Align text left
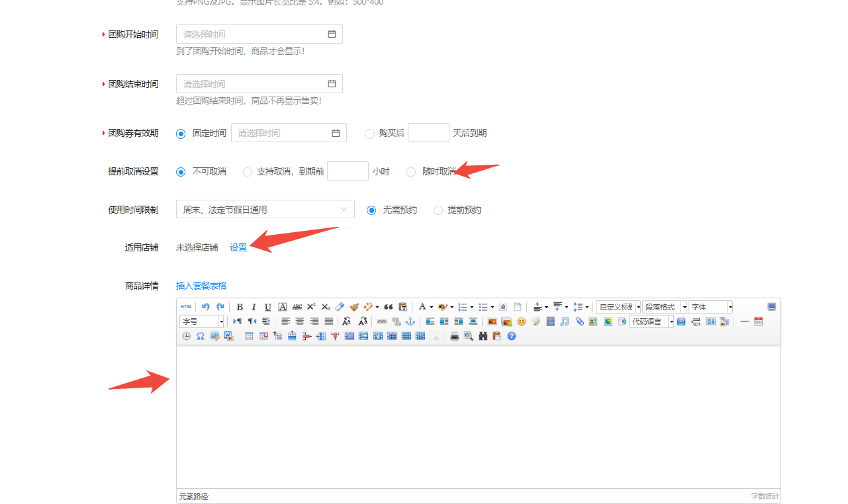 286,321
